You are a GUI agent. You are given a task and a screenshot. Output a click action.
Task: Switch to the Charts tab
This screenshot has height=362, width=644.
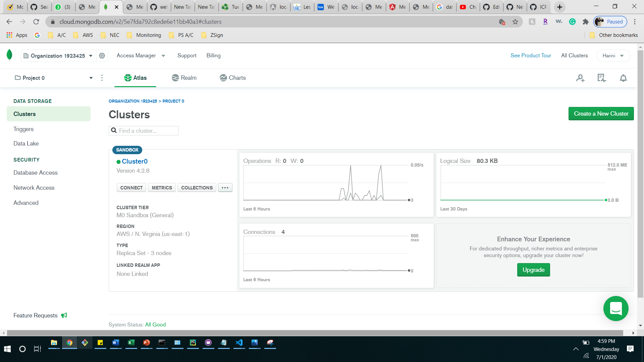point(233,78)
